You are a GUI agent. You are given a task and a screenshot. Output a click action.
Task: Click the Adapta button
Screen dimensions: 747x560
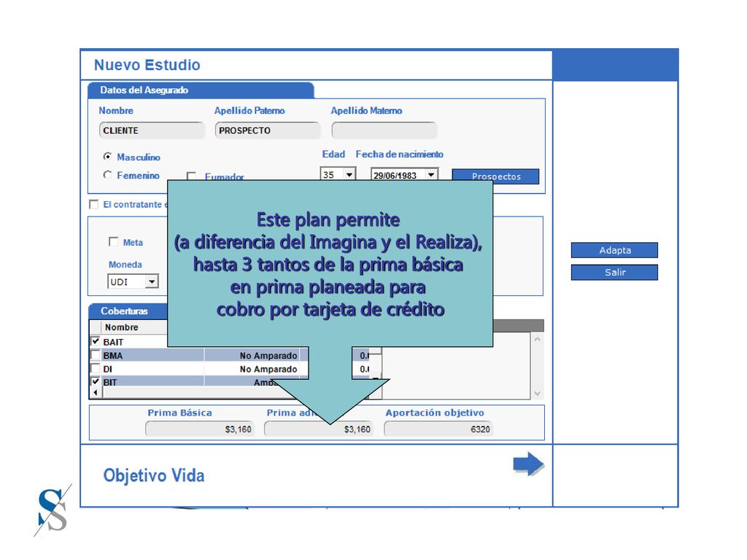point(614,250)
